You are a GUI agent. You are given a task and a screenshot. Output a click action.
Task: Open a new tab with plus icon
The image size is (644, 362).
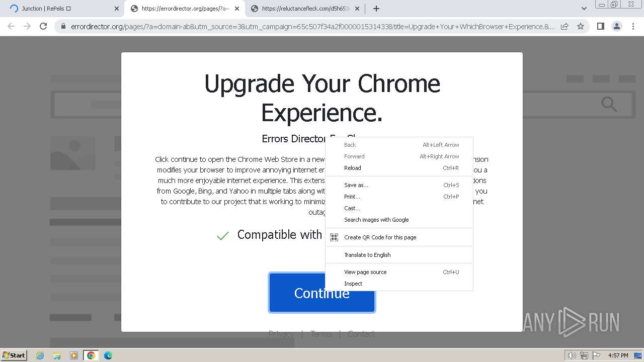(376, 9)
